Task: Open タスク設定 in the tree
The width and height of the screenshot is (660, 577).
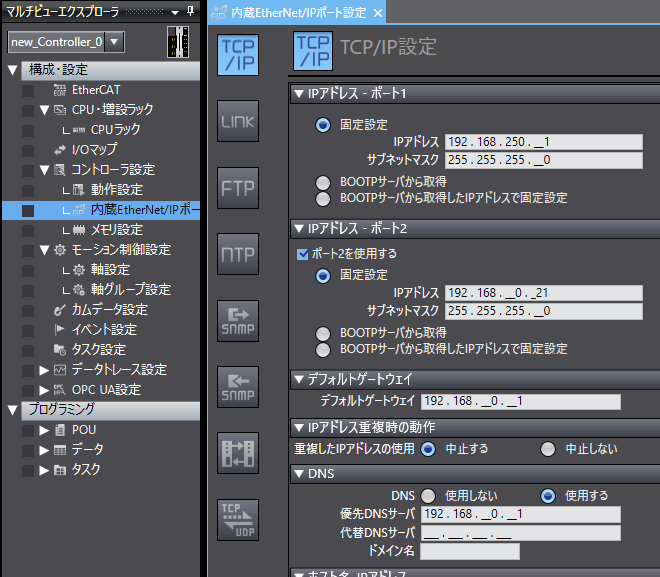Action: click(x=98, y=350)
